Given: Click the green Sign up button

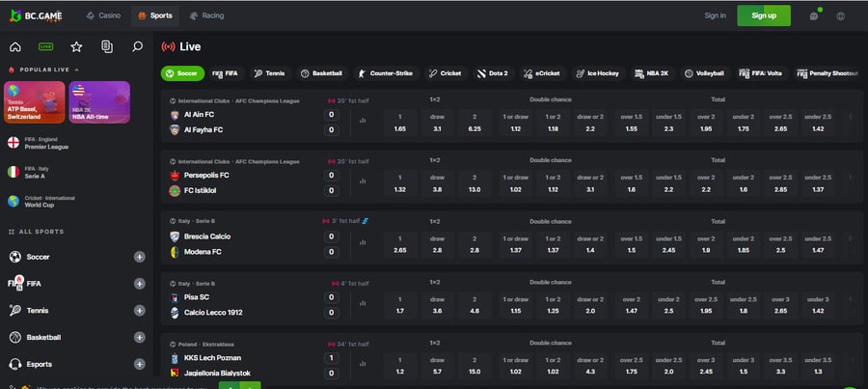Looking at the screenshot, I should (764, 16).
